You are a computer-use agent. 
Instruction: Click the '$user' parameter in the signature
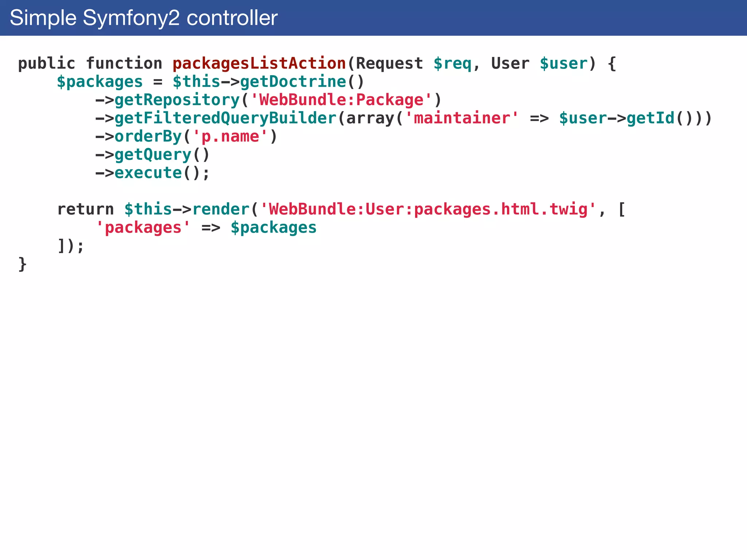click(564, 63)
